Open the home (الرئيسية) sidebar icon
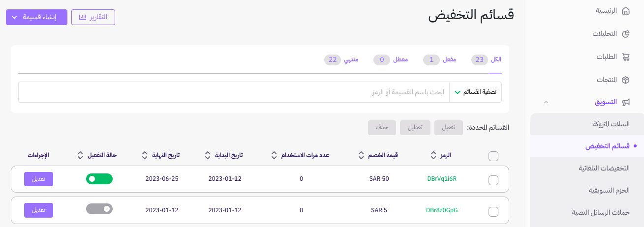Image resolution: width=644 pixels, height=227 pixels. coord(626,11)
